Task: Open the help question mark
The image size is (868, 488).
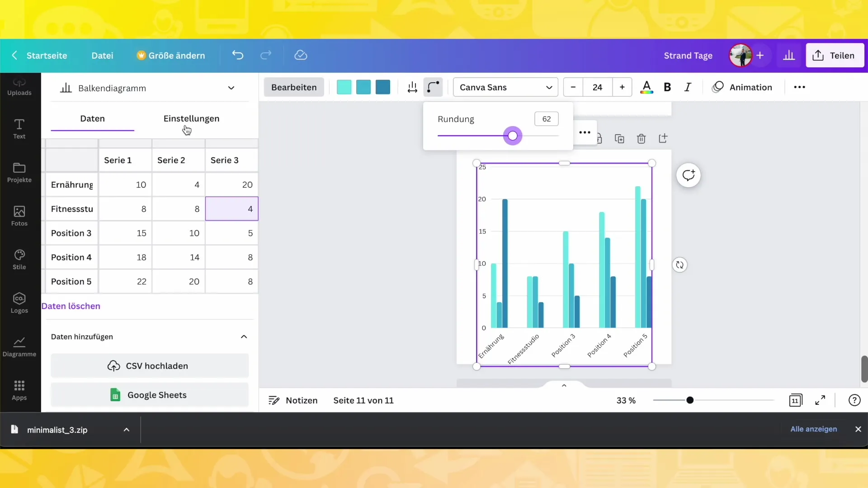Action: click(x=854, y=400)
